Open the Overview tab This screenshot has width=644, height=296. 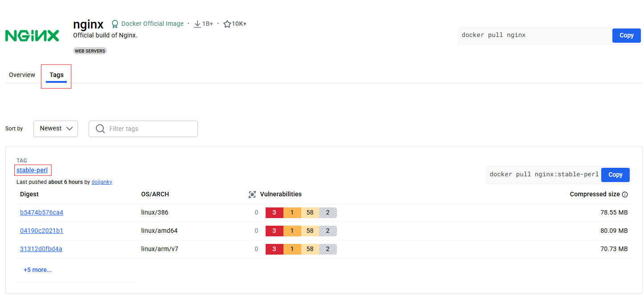(22, 75)
